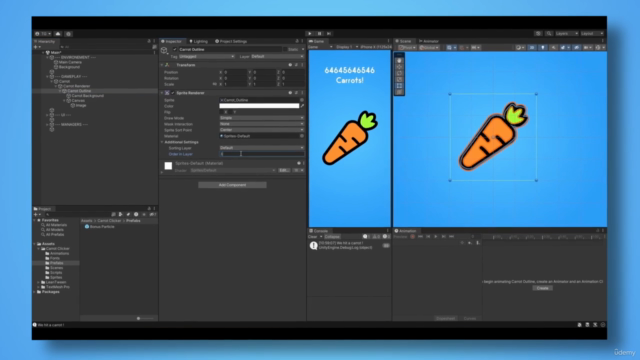Switch to the Lighting tab
Viewport: 640px width, 360px height.
point(198,41)
